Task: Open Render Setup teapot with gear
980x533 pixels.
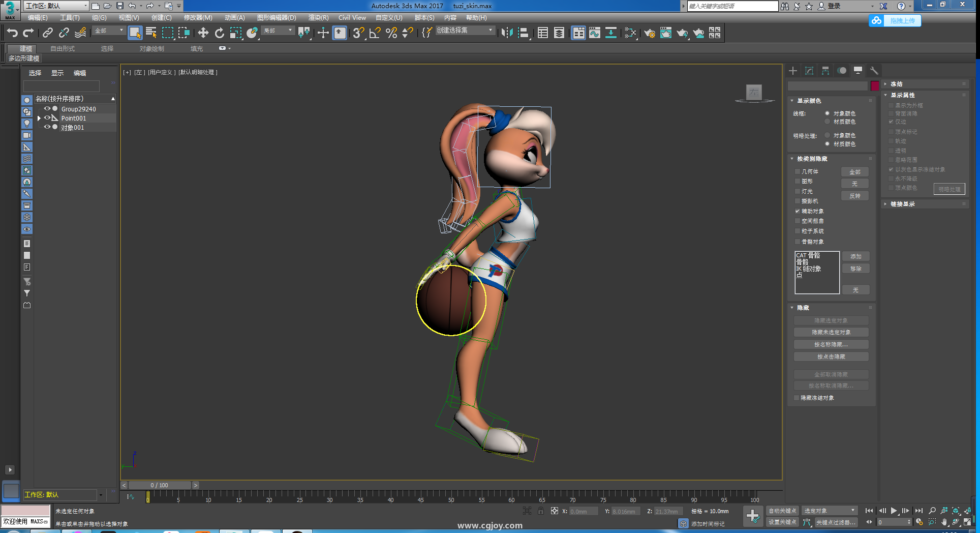Action: (x=650, y=33)
